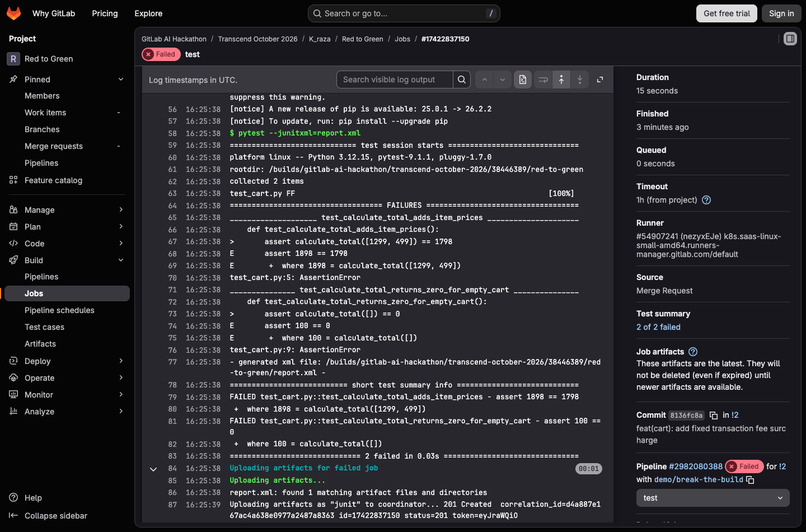Viewport: 806px width, 532px height.
Task: Expand the Monitor sidebar section
Action: tap(121, 395)
